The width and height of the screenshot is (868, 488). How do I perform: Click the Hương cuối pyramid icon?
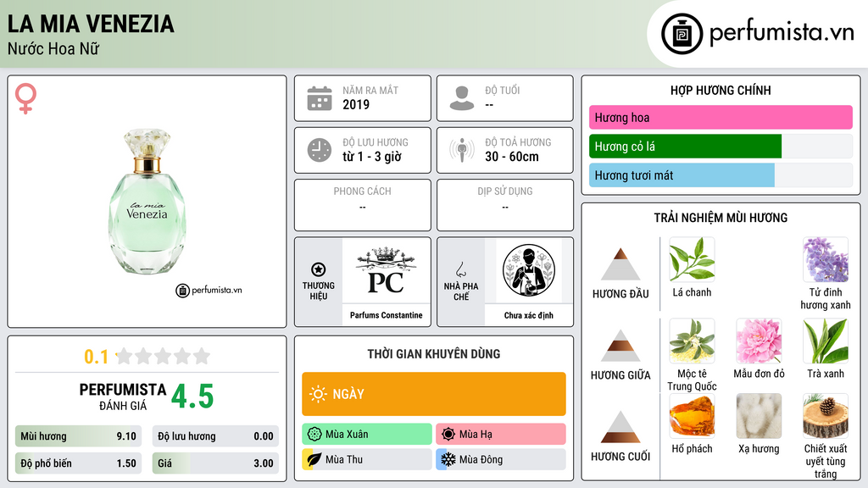click(x=620, y=427)
